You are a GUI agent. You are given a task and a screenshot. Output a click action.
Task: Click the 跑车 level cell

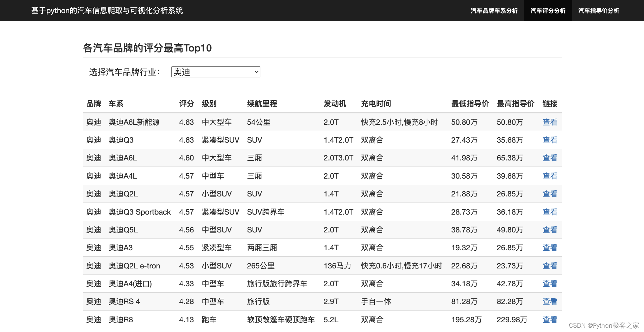(x=209, y=320)
